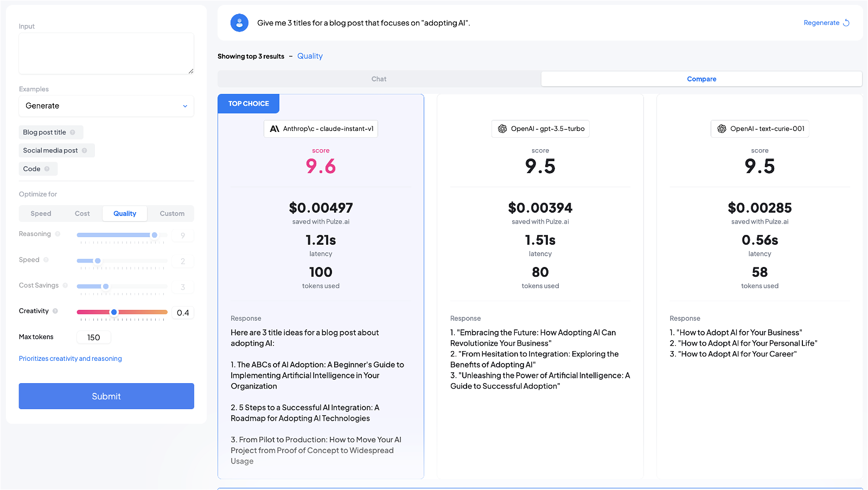Click the Prioritizes creativity and reasoning link

[x=71, y=359]
